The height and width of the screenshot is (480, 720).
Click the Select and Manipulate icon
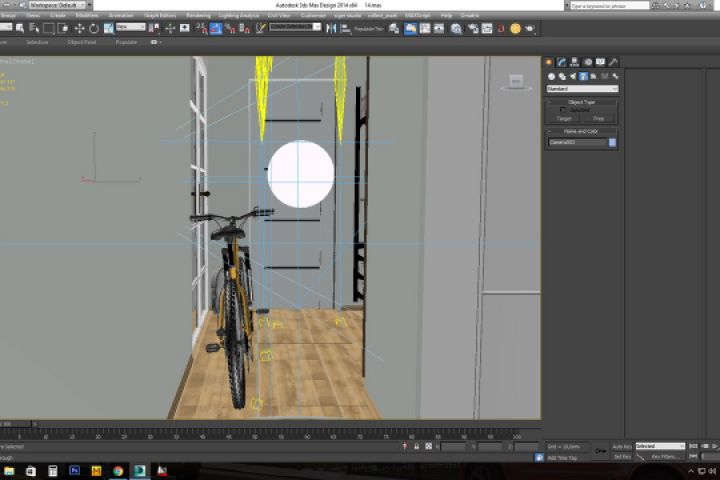coord(170,28)
